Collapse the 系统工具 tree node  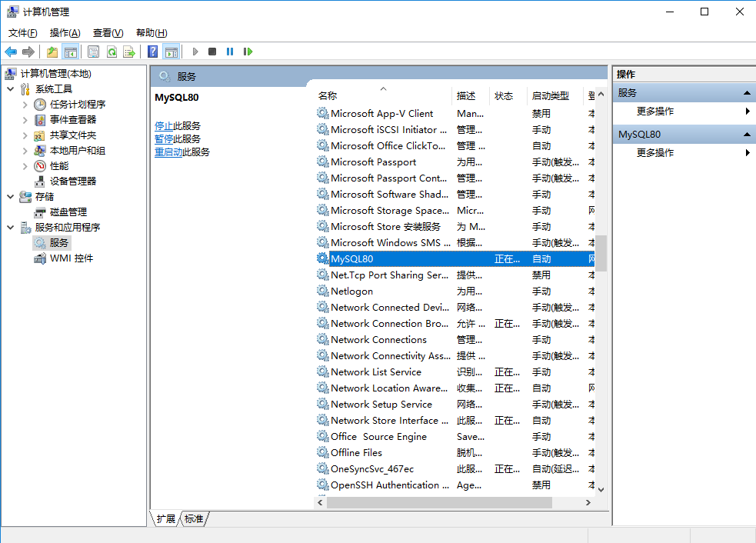pos(11,88)
